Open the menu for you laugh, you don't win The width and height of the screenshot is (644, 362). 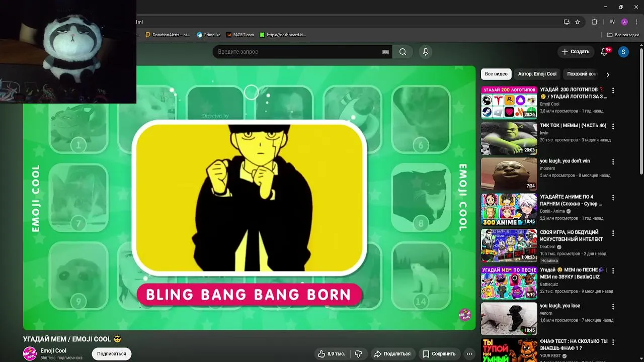click(x=613, y=162)
